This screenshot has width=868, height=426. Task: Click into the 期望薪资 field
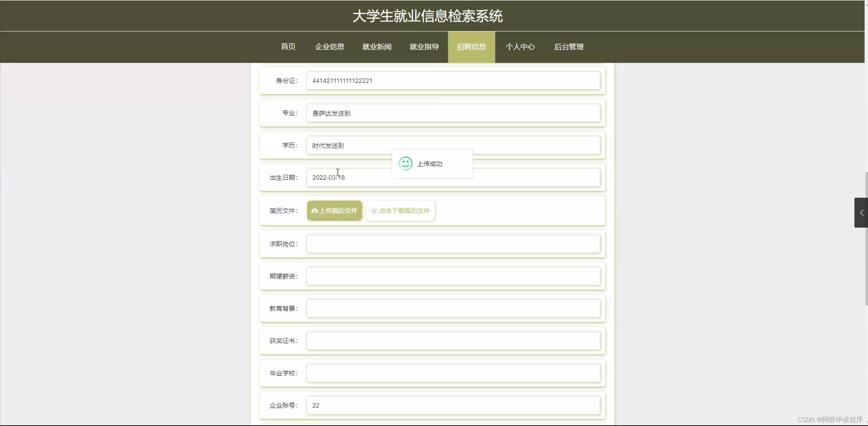(453, 276)
